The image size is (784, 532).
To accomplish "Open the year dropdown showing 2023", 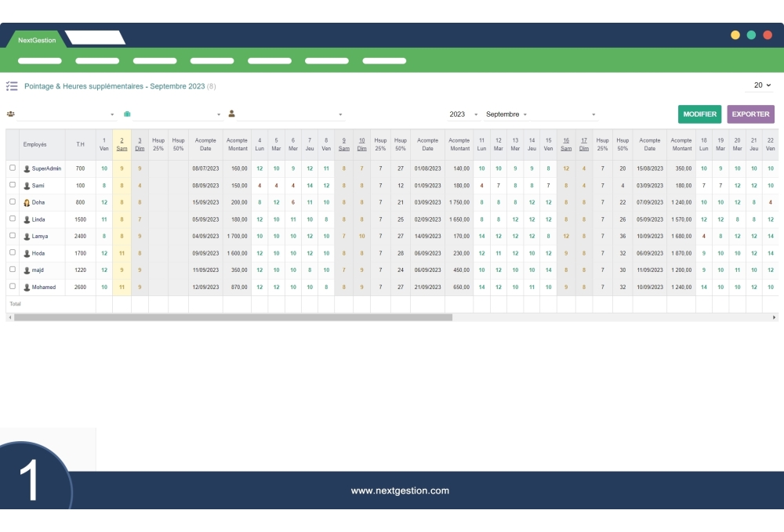I will 463,114.
